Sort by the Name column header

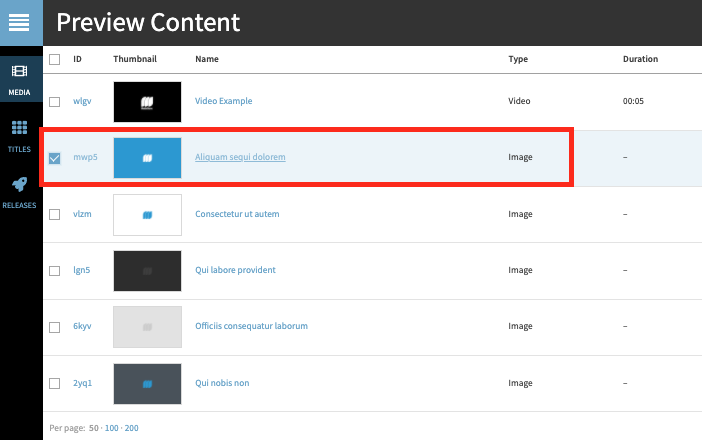[x=206, y=59]
